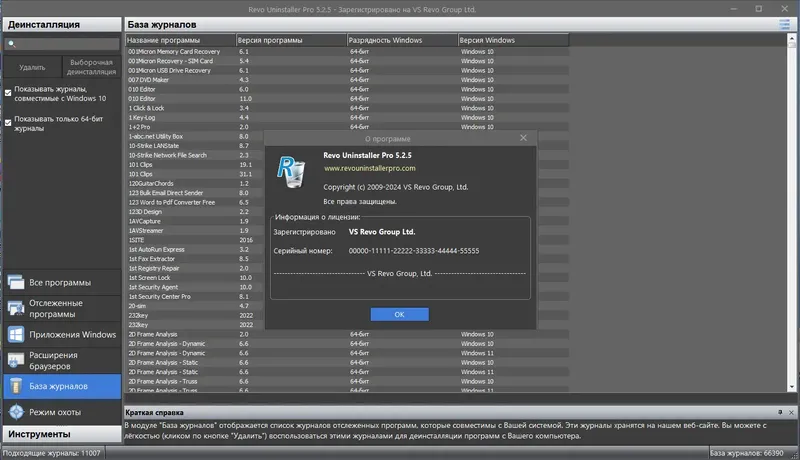800x460 pixels.
Task: Select the 120GuitarChords row
Action: tap(194, 184)
